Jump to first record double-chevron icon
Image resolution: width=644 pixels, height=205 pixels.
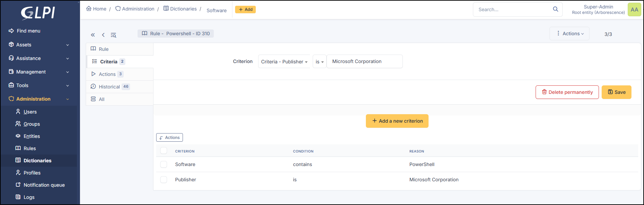(x=93, y=35)
